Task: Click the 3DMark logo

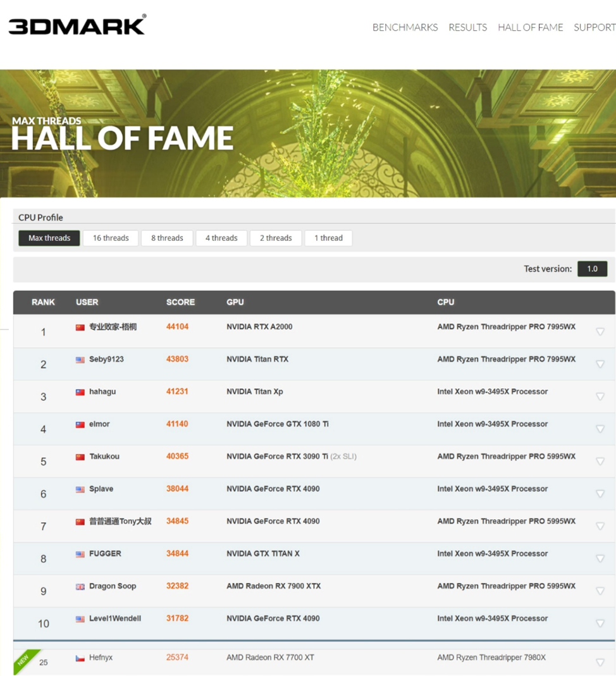Action: (77, 25)
